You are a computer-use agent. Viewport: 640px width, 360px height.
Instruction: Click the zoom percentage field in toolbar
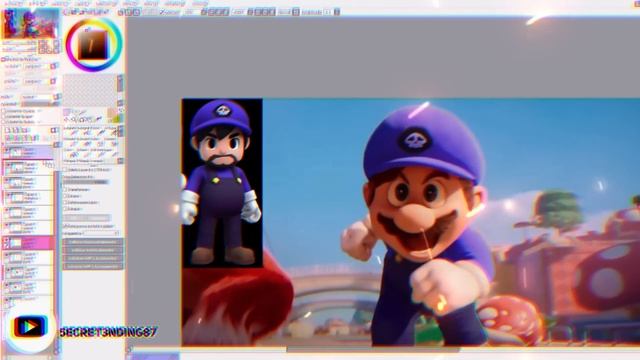click(x=190, y=12)
